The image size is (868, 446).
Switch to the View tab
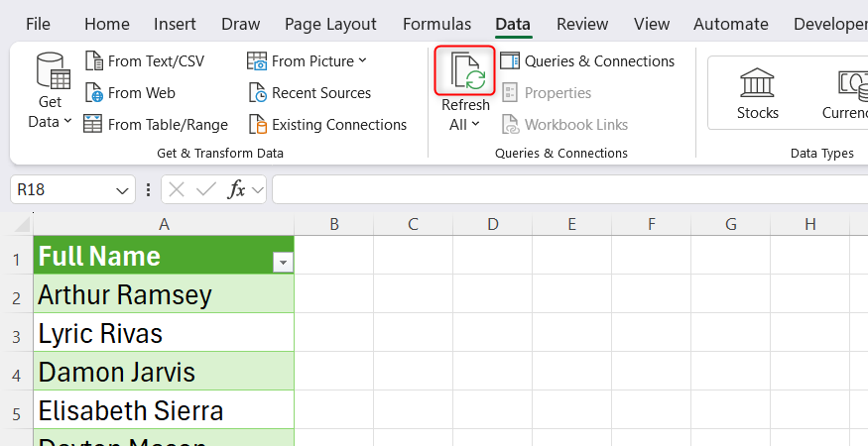[x=652, y=24]
